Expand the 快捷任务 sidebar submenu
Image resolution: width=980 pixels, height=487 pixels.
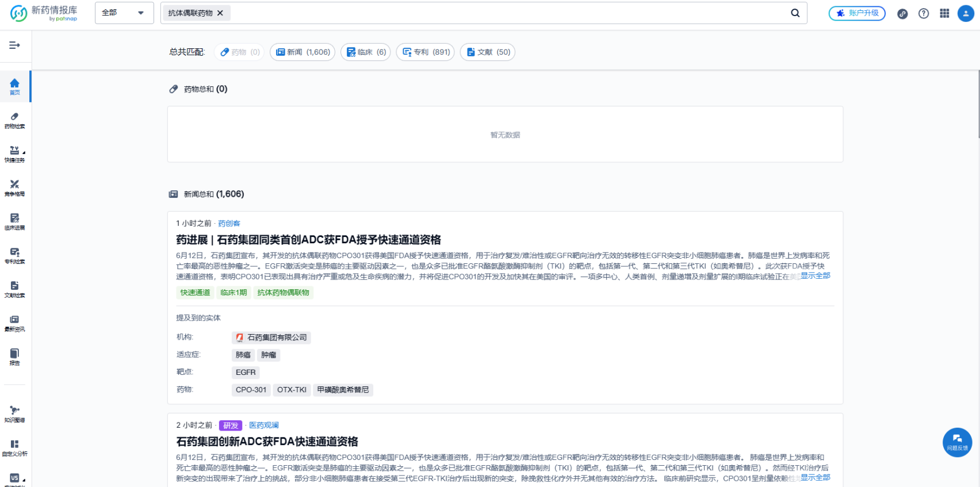click(x=15, y=154)
